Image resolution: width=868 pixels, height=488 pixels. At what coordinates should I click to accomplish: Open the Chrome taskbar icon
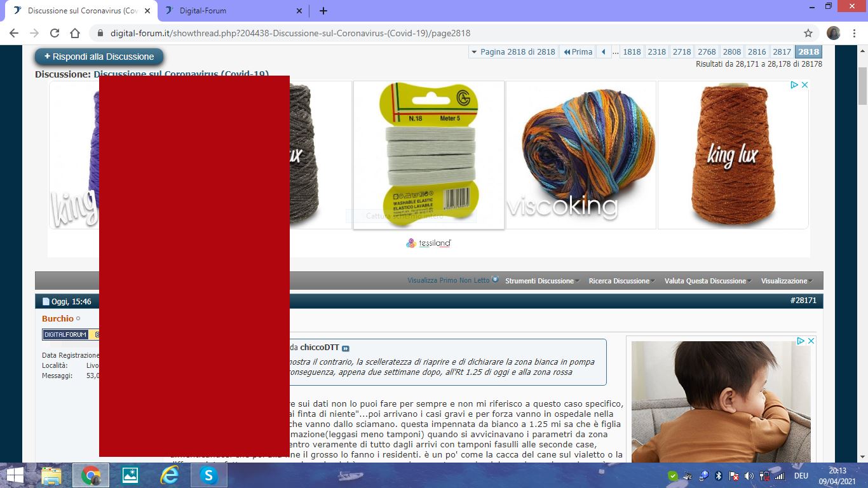tap(91, 475)
